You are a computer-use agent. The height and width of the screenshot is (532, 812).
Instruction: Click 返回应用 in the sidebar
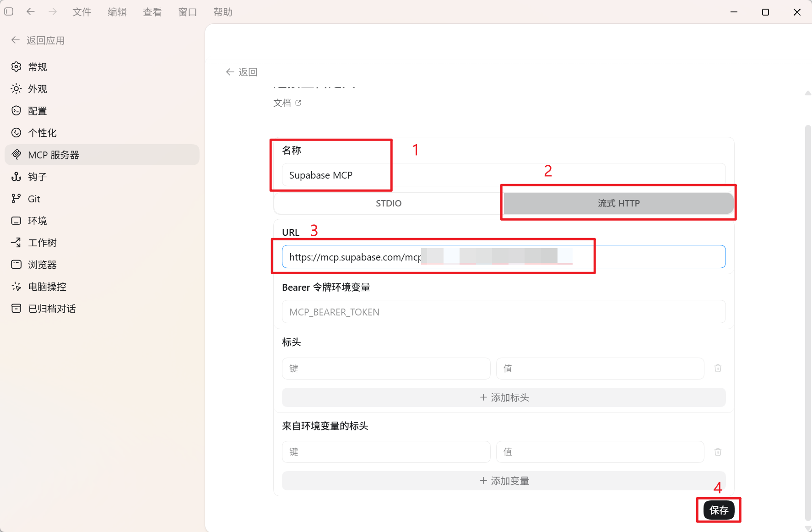click(x=38, y=40)
